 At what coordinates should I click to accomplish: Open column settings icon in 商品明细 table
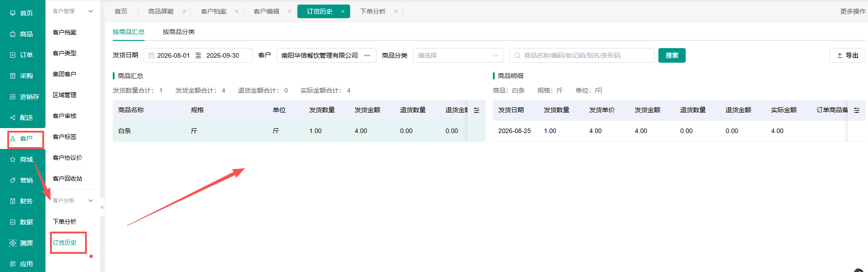pos(857,110)
